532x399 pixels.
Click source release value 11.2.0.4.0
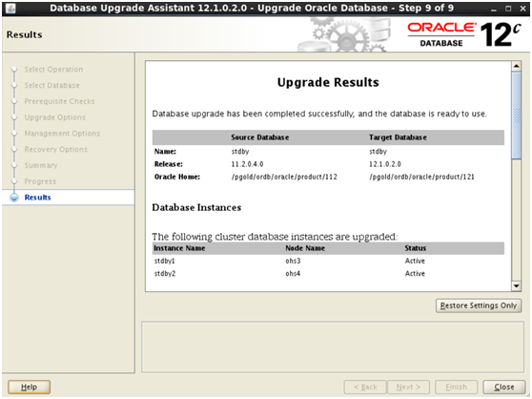click(x=247, y=164)
